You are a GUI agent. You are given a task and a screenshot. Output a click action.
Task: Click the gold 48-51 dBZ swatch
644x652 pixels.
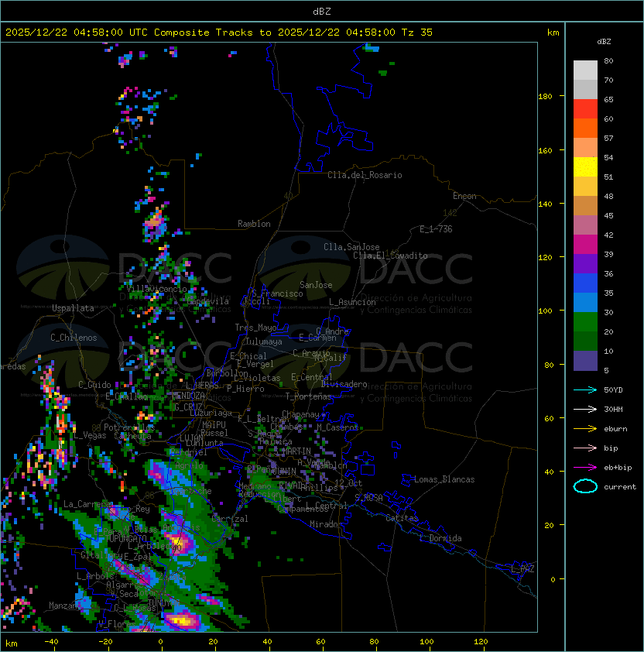pos(585,187)
